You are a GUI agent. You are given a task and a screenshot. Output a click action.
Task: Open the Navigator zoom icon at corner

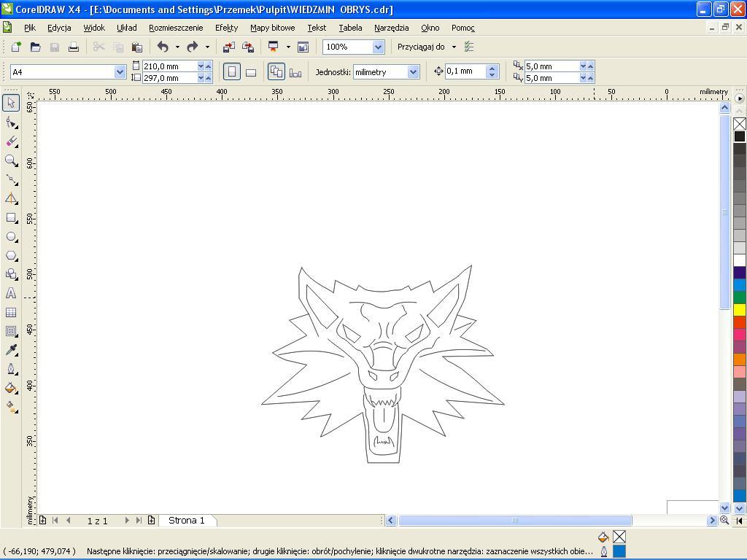(724, 521)
